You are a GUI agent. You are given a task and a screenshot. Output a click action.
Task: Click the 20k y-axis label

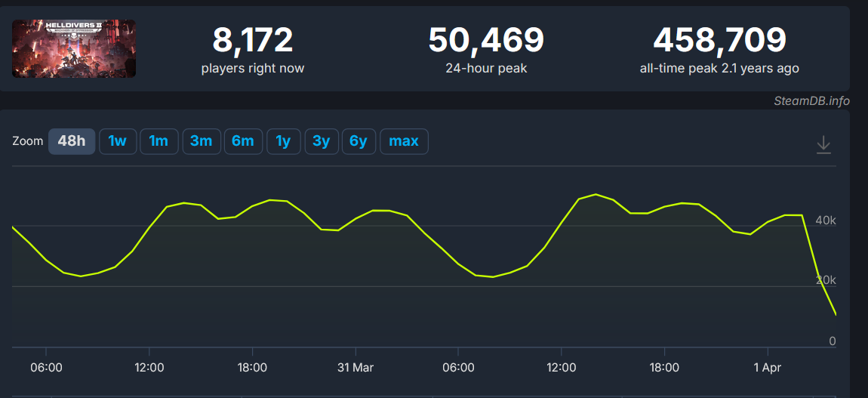click(826, 281)
